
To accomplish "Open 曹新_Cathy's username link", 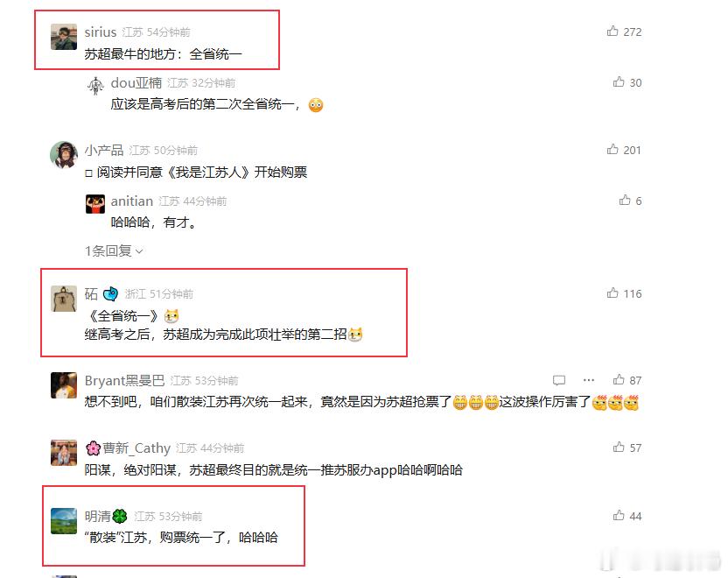I will (128, 448).
